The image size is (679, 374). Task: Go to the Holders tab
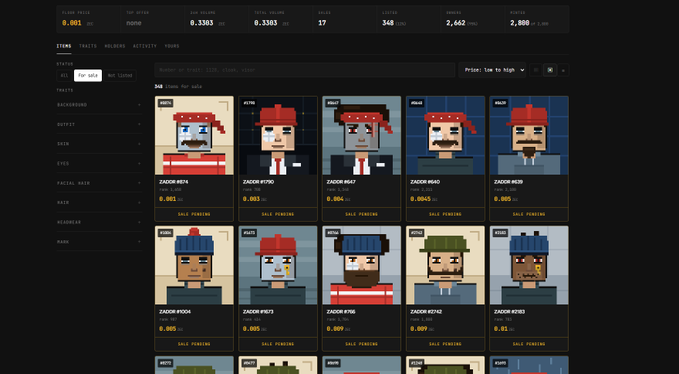click(115, 46)
